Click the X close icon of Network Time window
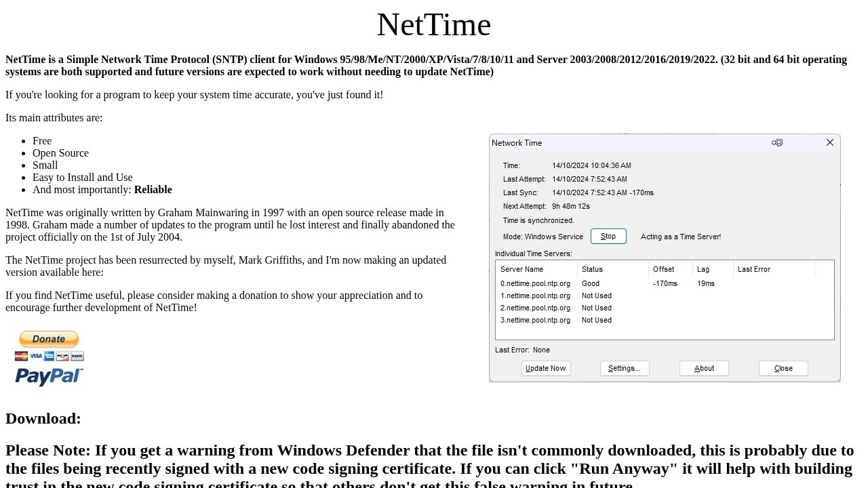 click(x=829, y=142)
